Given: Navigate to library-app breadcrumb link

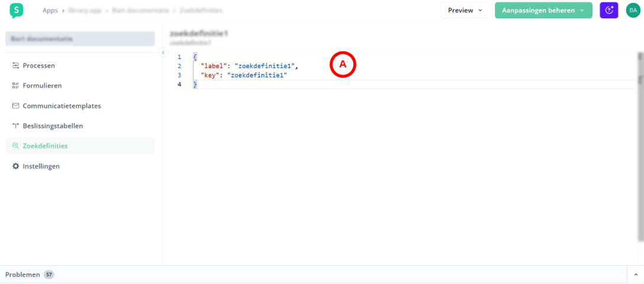Looking at the screenshot, I should [86, 11].
